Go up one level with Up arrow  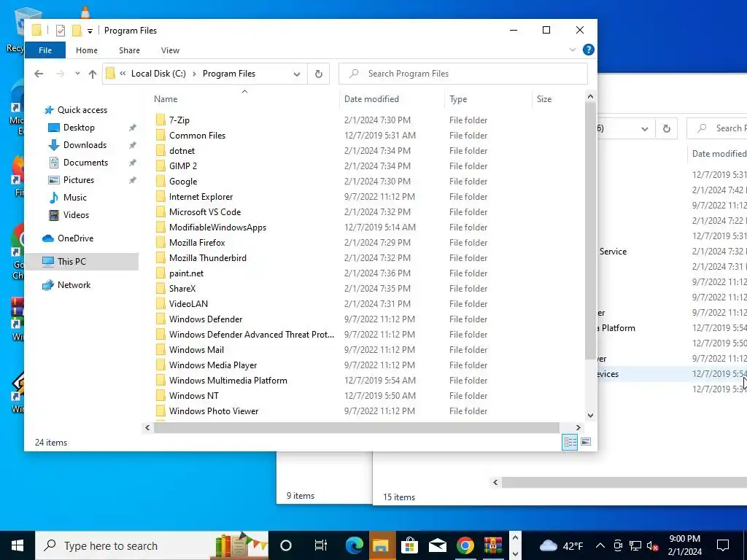[93, 74]
